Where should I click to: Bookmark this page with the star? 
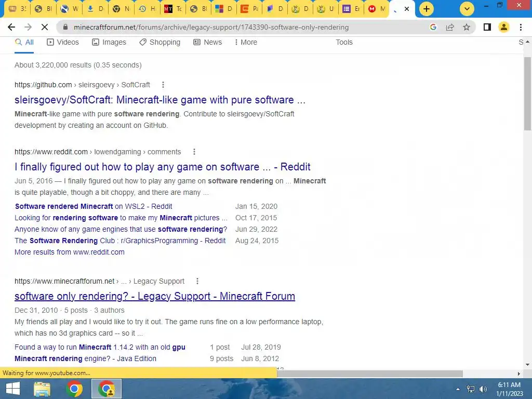(x=467, y=27)
